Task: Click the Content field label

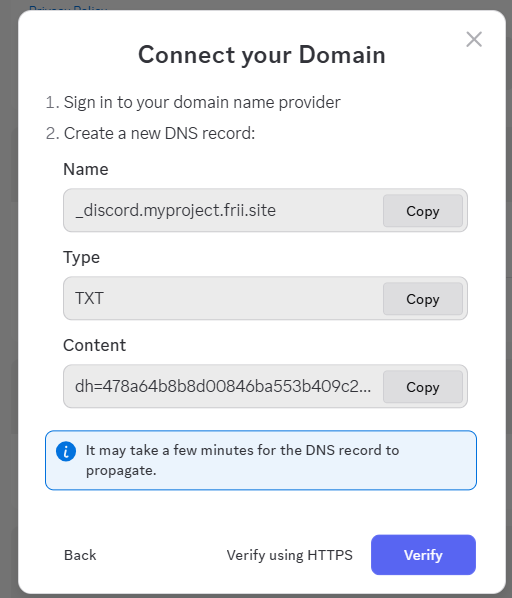Action: (95, 345)
